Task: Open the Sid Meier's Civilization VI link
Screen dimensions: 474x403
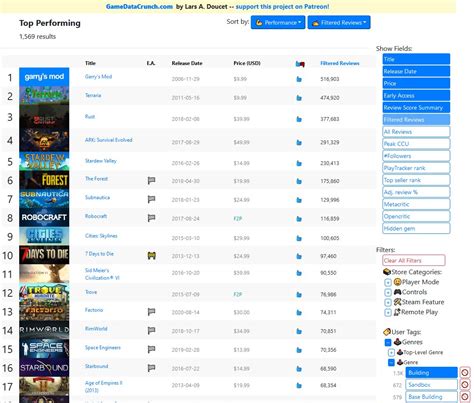Action: click(x=102, y=274)
